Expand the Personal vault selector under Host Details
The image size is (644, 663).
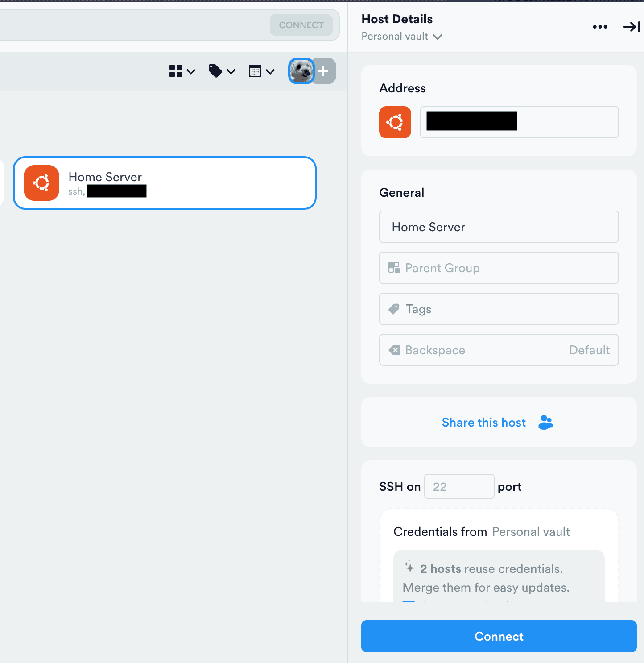click(x=401, y=37)
